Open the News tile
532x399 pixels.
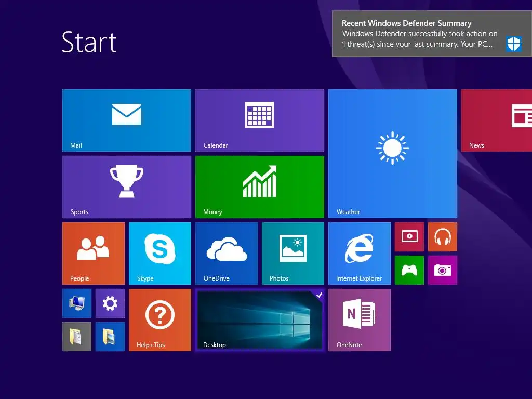tap(496, 121)
